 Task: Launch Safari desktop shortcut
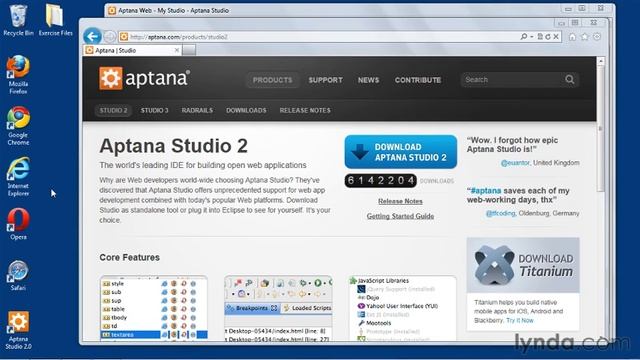18,275
